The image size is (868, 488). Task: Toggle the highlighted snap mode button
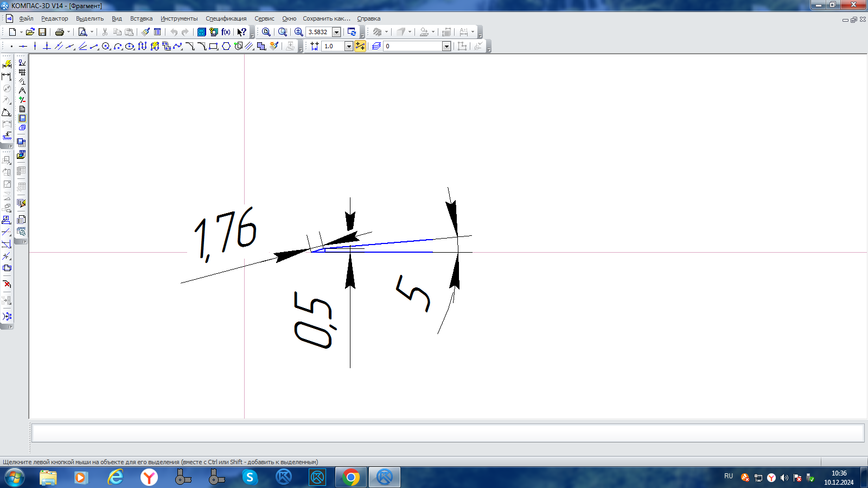360,47
